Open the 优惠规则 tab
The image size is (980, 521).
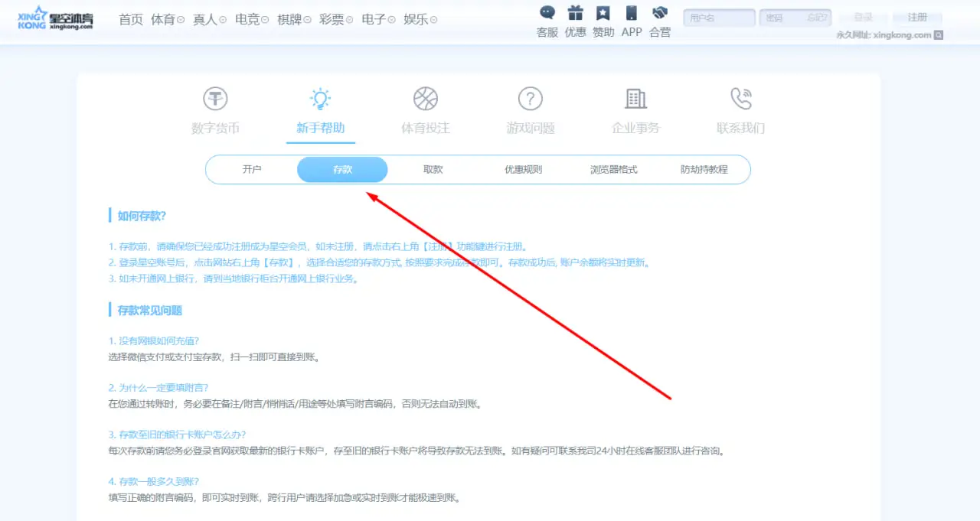click(x=523, y=170)
